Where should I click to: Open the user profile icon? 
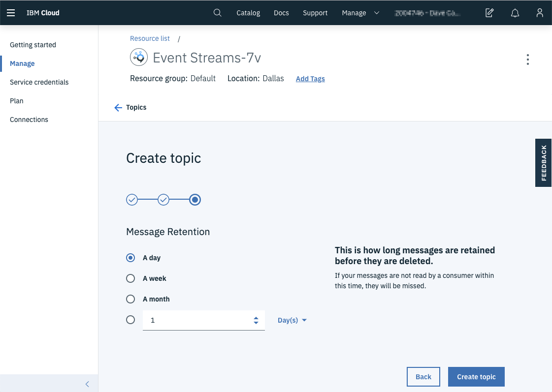point(540,13)
